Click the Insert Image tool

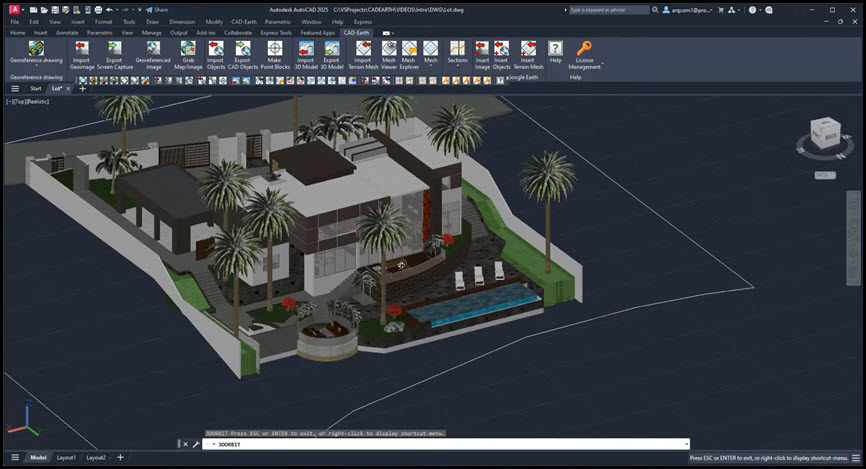482,55
